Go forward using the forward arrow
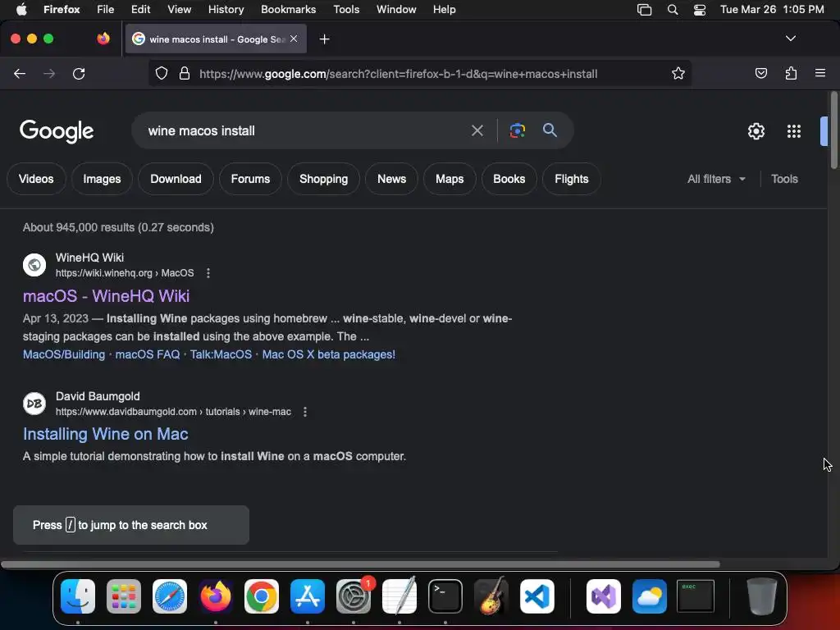The width and height of the screenshot is (840, 630). click(x=49, y=73)
